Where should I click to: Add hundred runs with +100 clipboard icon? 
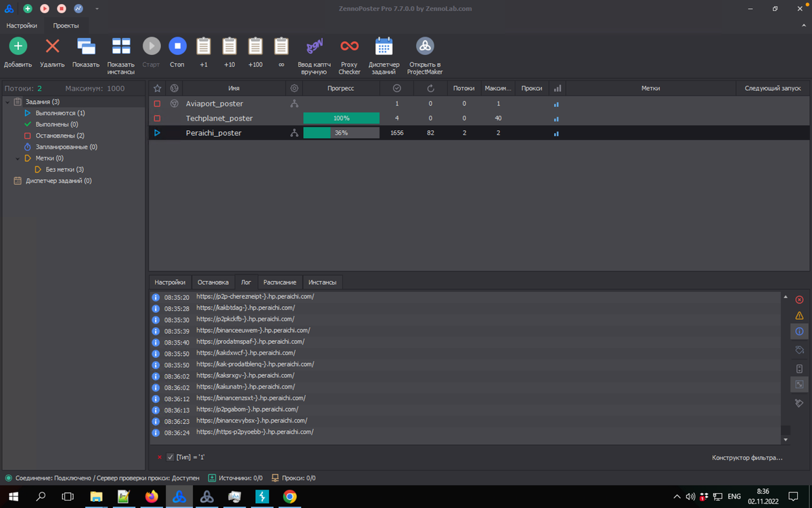tap(255, 46)
